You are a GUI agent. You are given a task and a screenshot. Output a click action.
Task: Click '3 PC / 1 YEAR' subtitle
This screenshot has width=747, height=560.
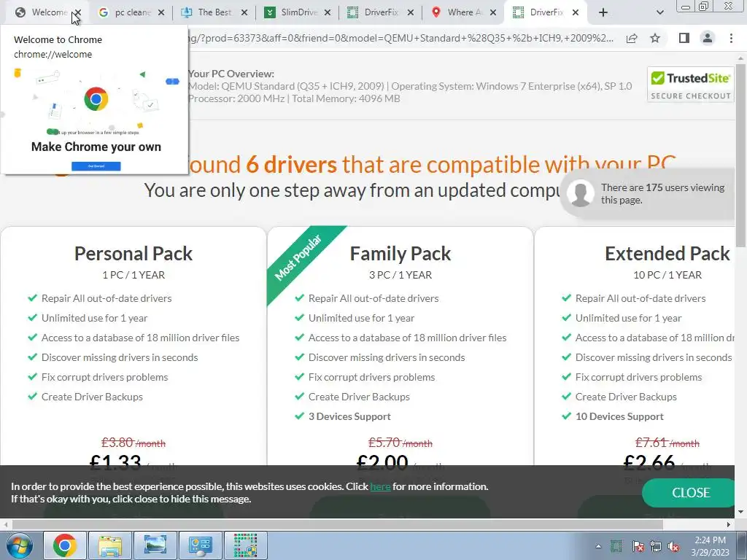coord(400,275)
